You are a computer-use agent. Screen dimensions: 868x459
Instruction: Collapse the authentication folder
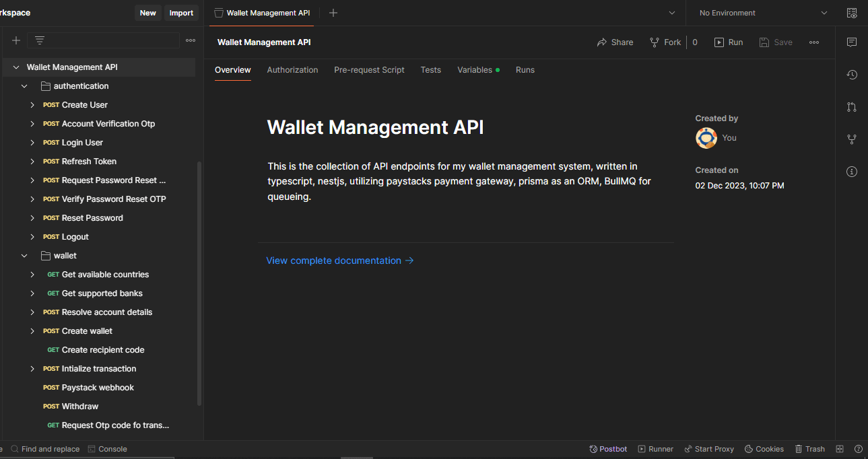click(x=24, y=86)
